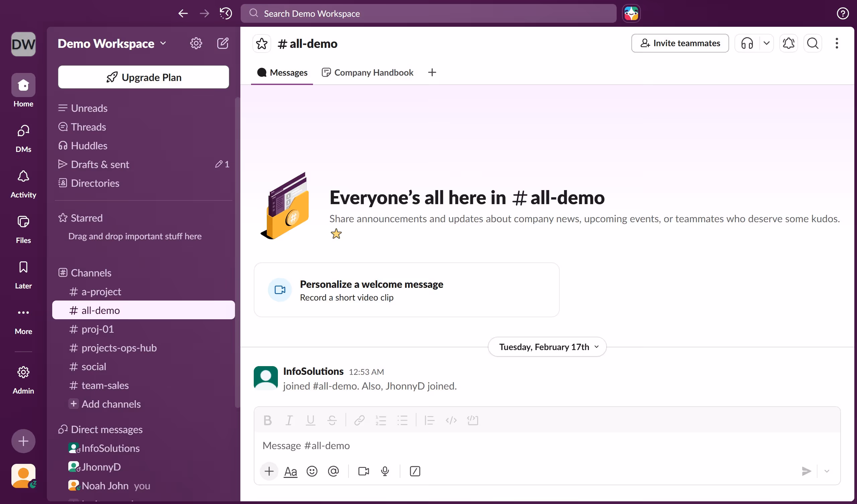The width and height of the screenshot is (857, 504).
Task: Open the proj-01 channel
Action: click(143, 329)
